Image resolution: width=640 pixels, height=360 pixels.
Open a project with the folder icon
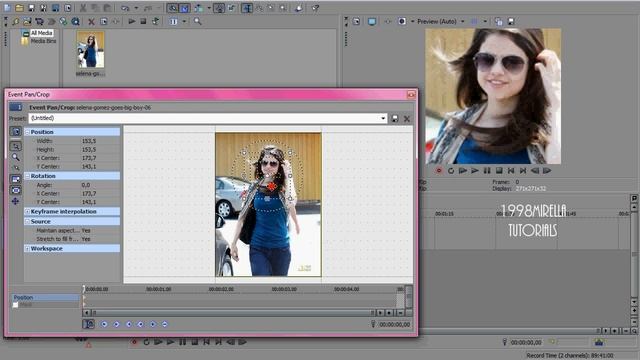tap(19, 8)
